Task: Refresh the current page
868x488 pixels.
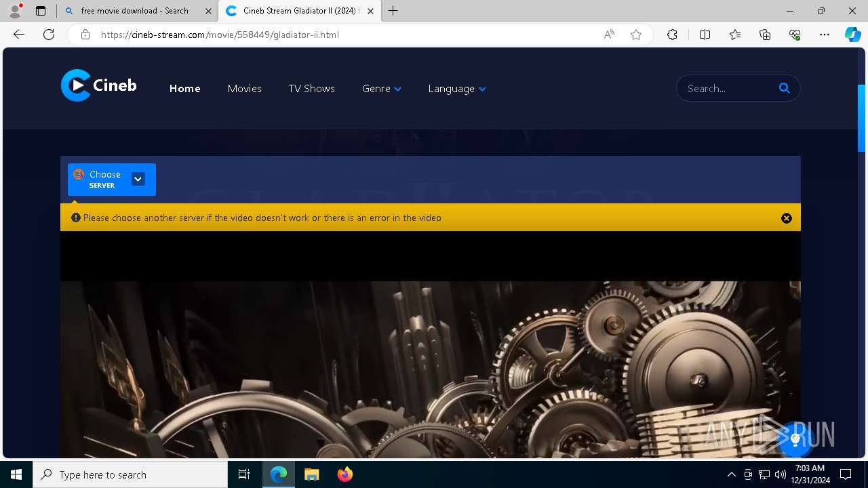Action: (49, 35)
